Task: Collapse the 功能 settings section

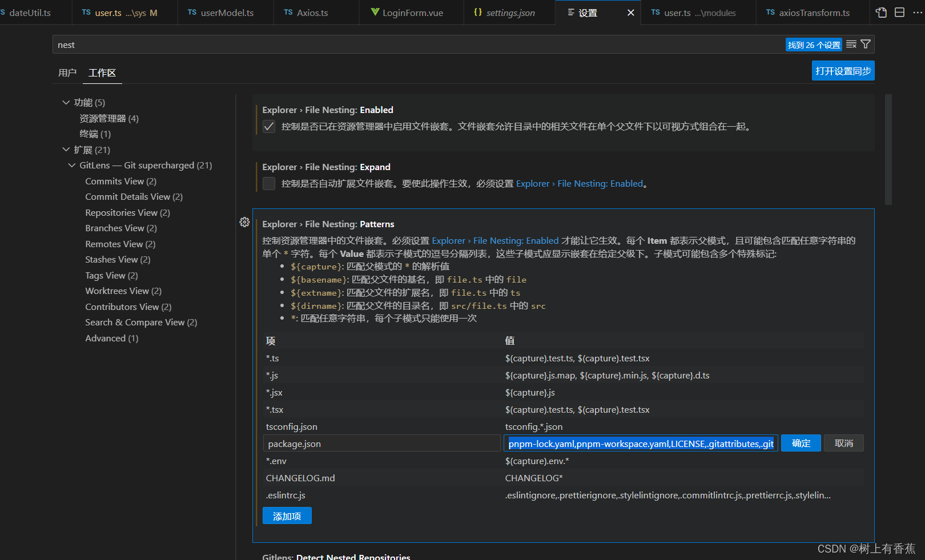Action: [x=66, y=102]
